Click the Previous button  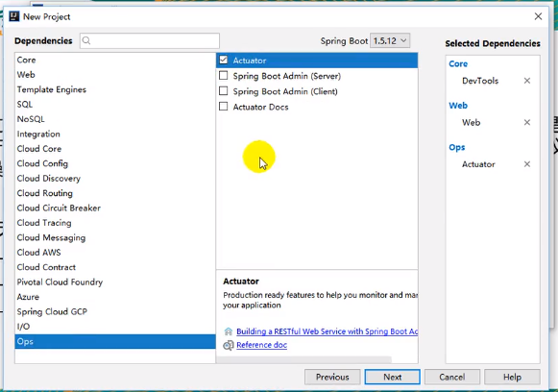[x=332, y=377]
